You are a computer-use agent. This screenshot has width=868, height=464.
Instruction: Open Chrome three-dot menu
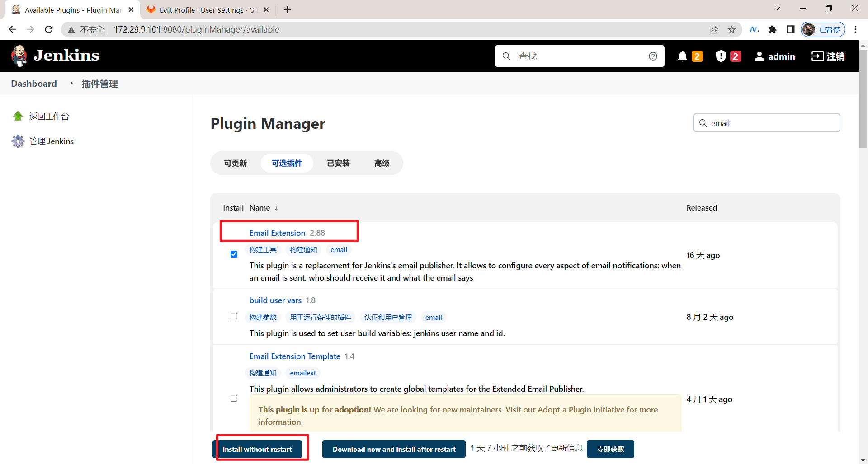855,29
